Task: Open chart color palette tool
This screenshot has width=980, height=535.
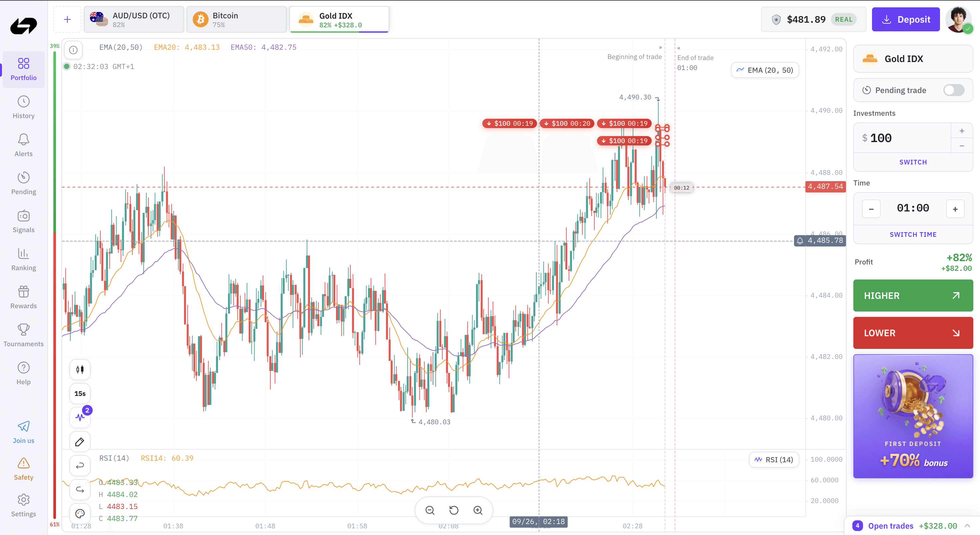Action: click(x=80, y=514)
